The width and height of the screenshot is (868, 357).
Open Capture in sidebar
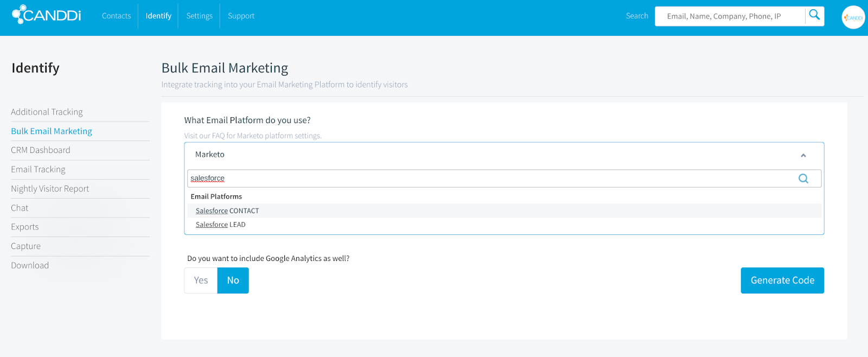click(25, 246)
